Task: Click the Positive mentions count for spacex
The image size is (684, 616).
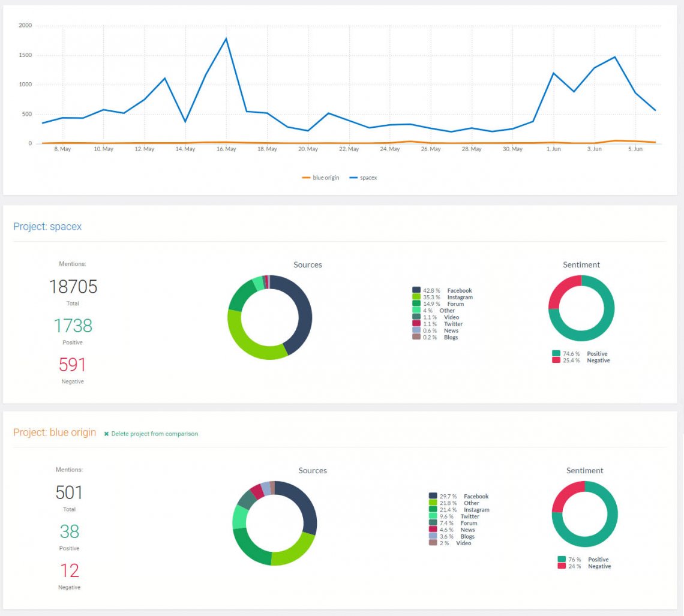Action: pyautogui.click(x=73, y=326)
